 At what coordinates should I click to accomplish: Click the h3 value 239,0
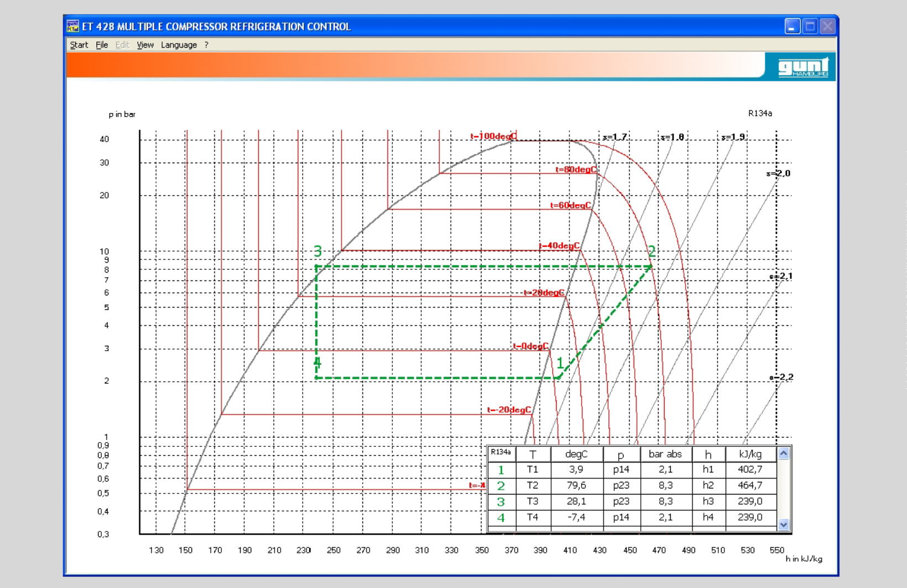click(x=750, y=502)
